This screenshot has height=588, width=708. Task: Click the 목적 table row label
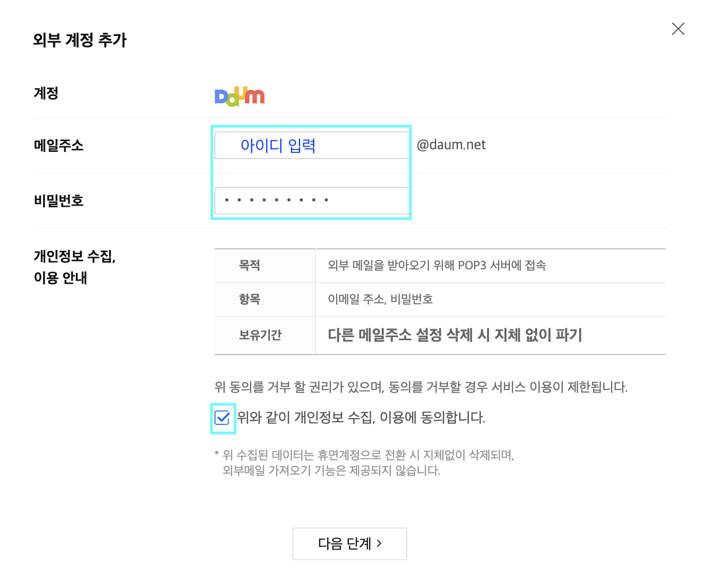tap(250, 265)
